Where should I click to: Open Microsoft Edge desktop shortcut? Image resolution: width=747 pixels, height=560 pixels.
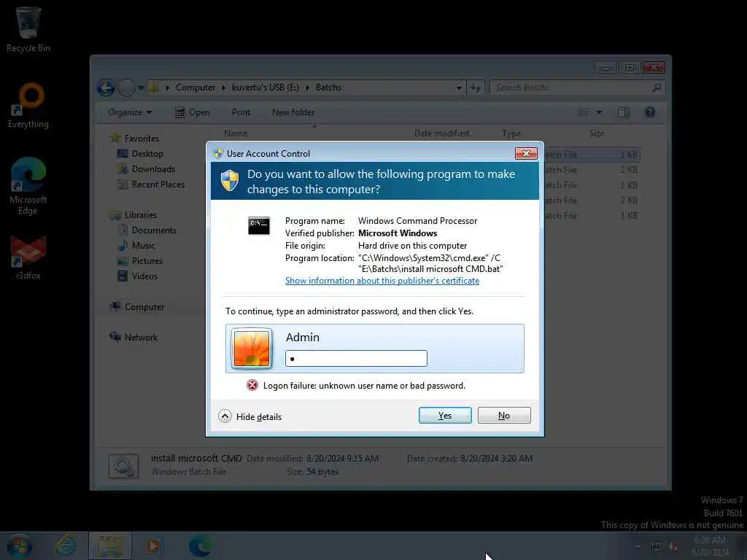[28, 186]
